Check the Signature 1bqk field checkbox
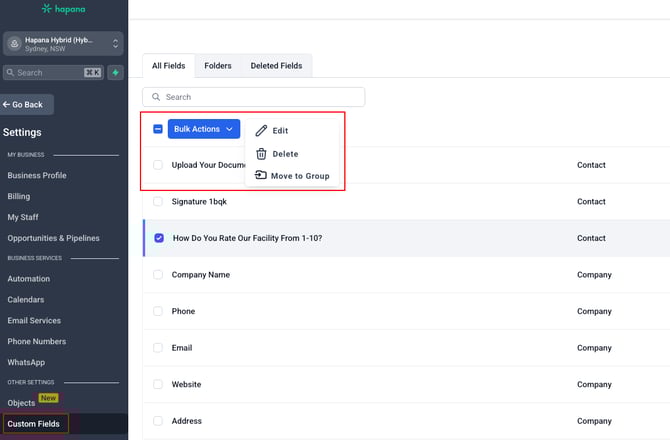The height and width of the screenshot is (440, 670). click(x=158, y=201)
